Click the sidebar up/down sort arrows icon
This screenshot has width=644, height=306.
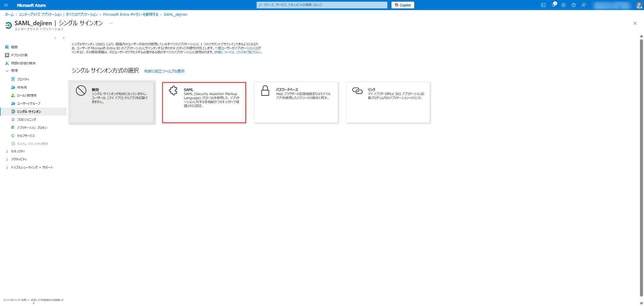point(55,38)
